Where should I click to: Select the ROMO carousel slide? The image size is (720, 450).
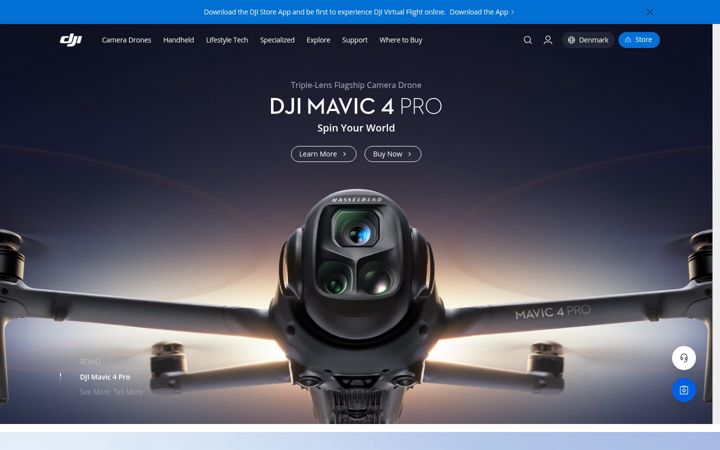90,362
